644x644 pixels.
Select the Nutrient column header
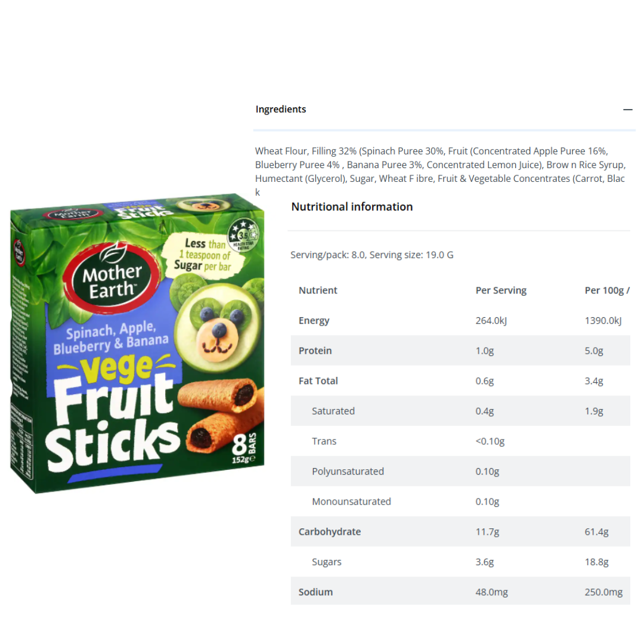(x=318, y=290)
